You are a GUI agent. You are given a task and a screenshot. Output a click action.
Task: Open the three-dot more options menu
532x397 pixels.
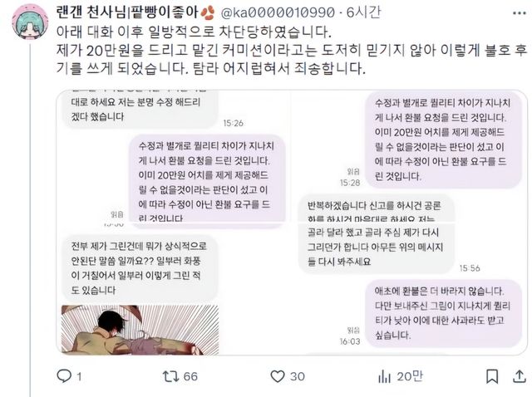click(x=519, y=13)
